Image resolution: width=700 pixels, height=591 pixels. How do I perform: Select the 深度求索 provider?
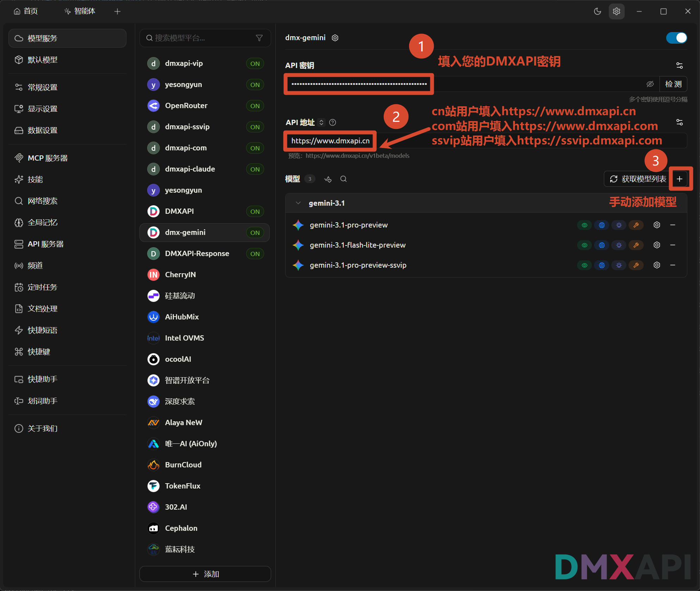coord(205,402)
